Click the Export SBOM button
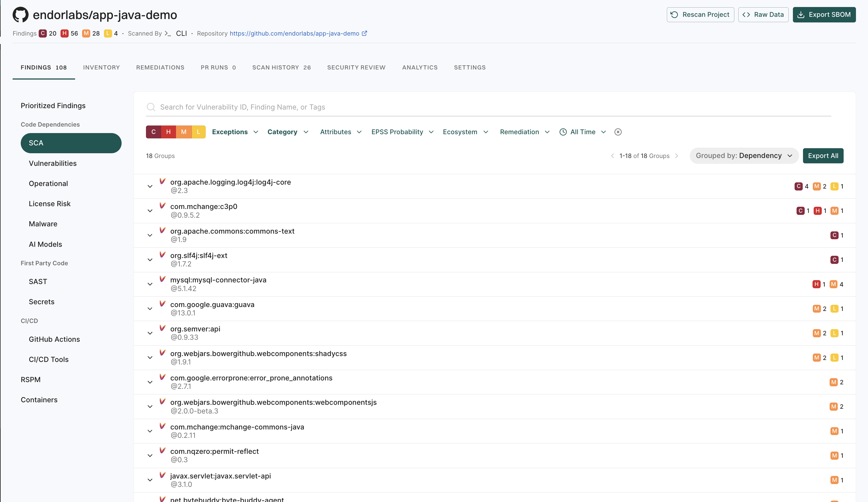 tap(824, 15)
